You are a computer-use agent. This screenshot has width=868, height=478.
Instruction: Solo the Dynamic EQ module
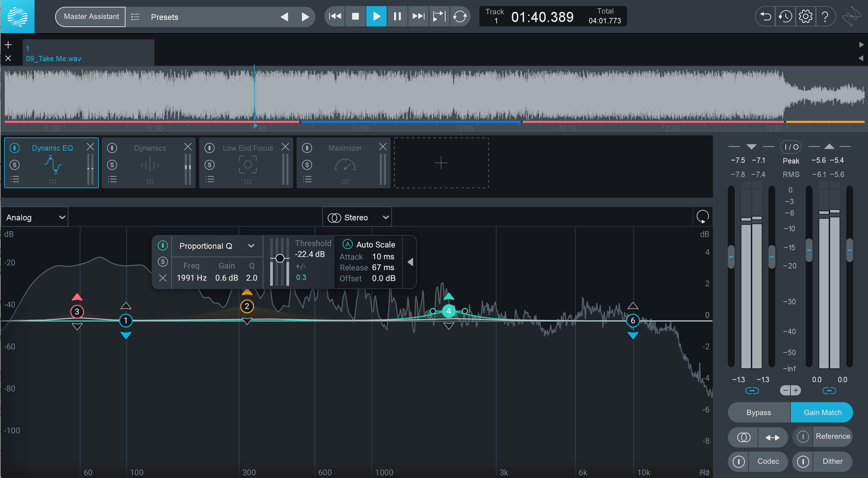pyautogui.click(x=15, y=165)
